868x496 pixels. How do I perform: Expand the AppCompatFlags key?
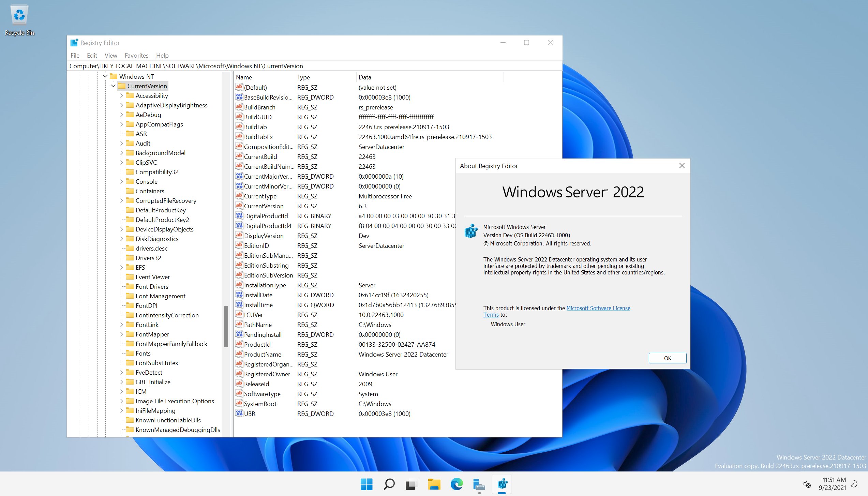(122, 124)
